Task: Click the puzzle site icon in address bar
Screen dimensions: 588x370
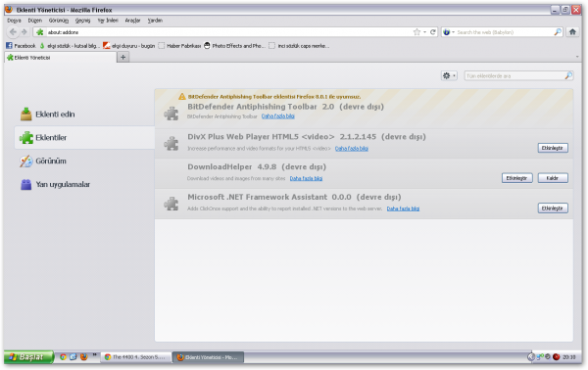Action: pyautogui.click(x=40, y=32)
